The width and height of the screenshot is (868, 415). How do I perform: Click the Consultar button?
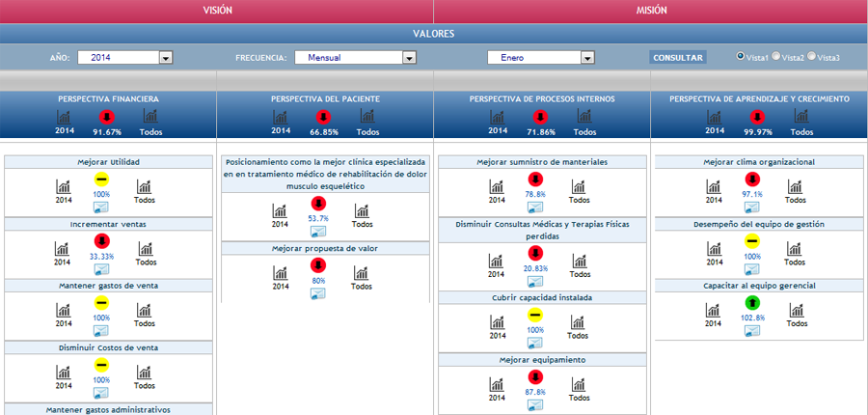click(x=677, y=58)
